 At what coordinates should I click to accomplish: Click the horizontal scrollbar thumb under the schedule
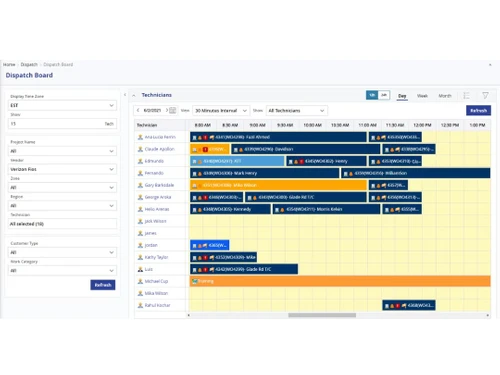pyautogui.click(x=322, y=315)
